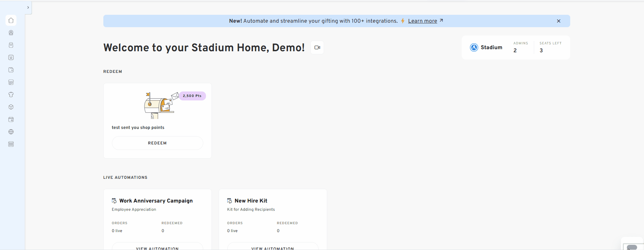Click the REDEEM section heading
This screenshot has height=250, width=644.
pyautogui.click(x=113, y=72)
